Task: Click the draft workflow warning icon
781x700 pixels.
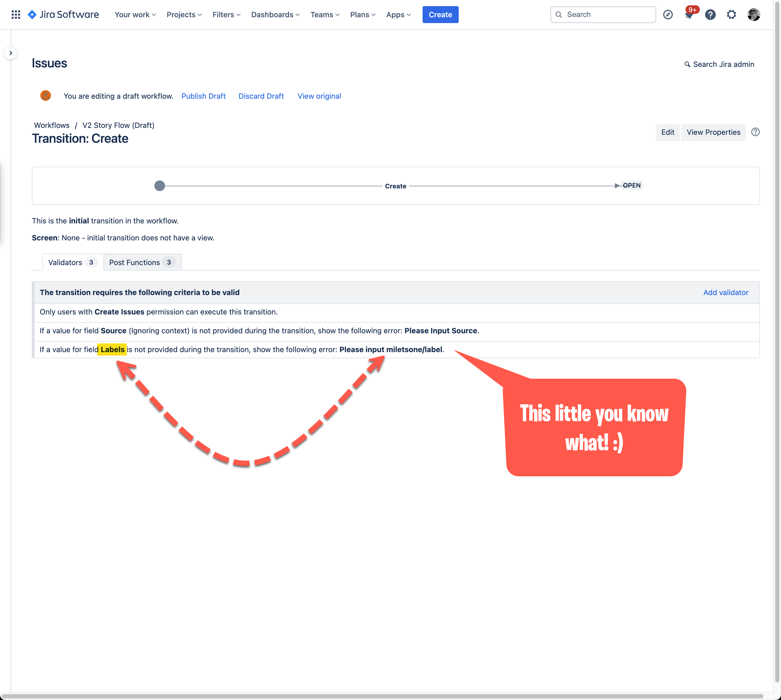Action: tap(45, 95)
